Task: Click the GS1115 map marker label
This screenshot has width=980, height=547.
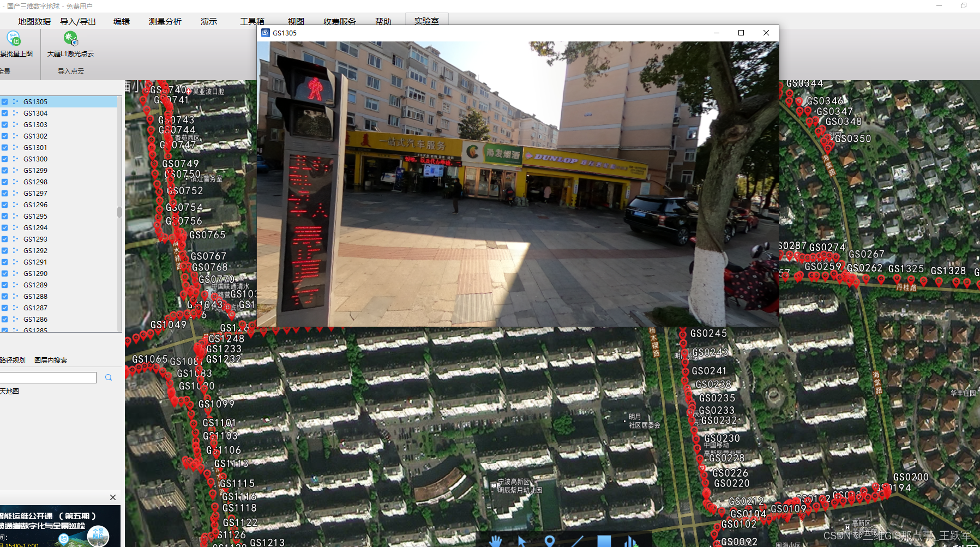Action: pos(237,484)
